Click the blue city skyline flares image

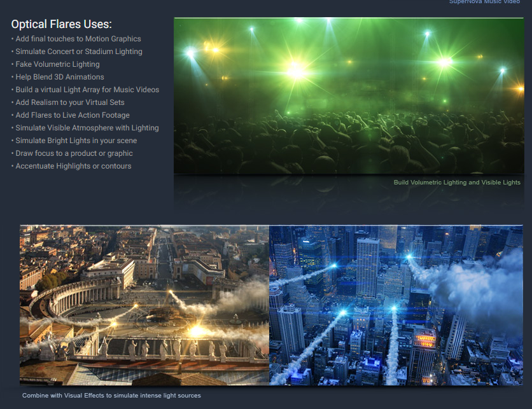[396, 305]
